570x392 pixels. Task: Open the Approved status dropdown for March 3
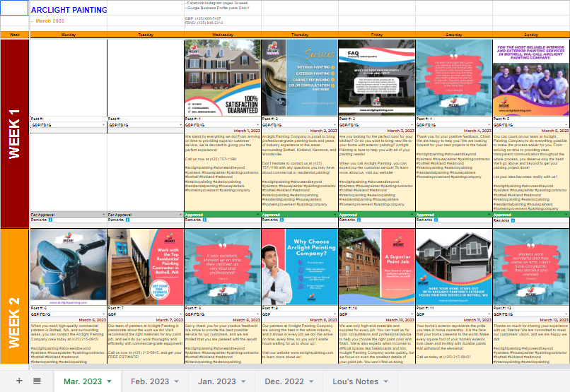[412, 215]
